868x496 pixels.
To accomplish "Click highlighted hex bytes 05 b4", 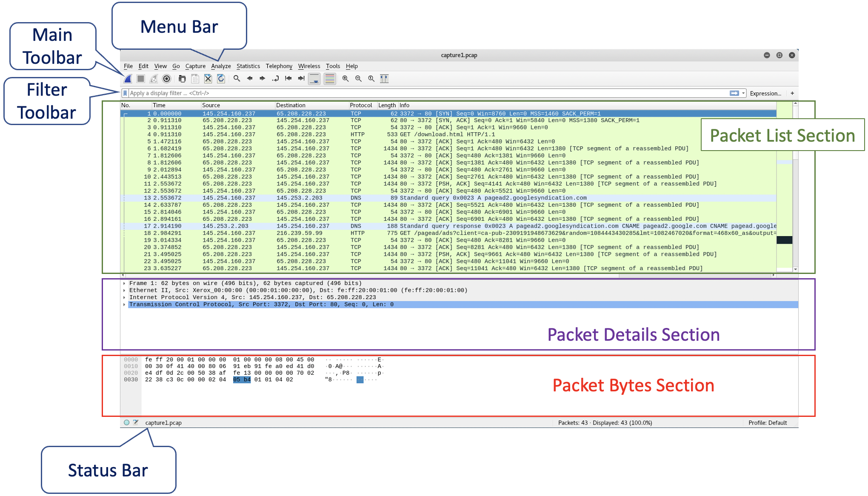I will (242, 379).
